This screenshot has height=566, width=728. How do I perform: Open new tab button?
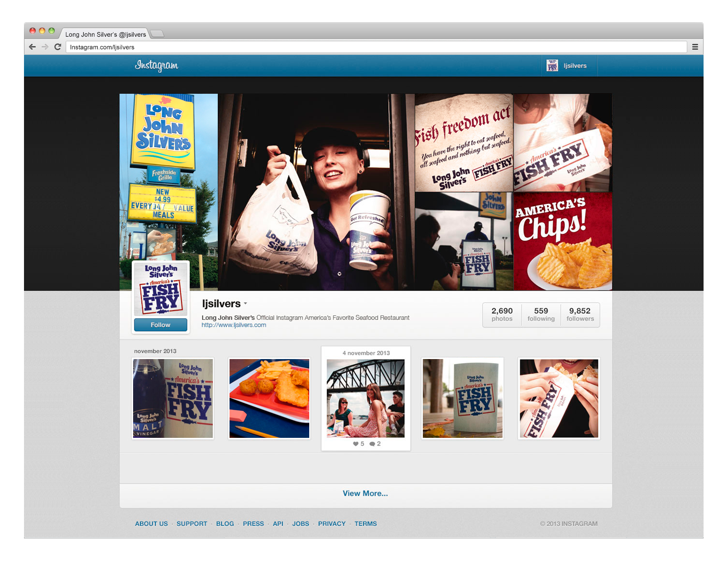(x=157, y=34)
